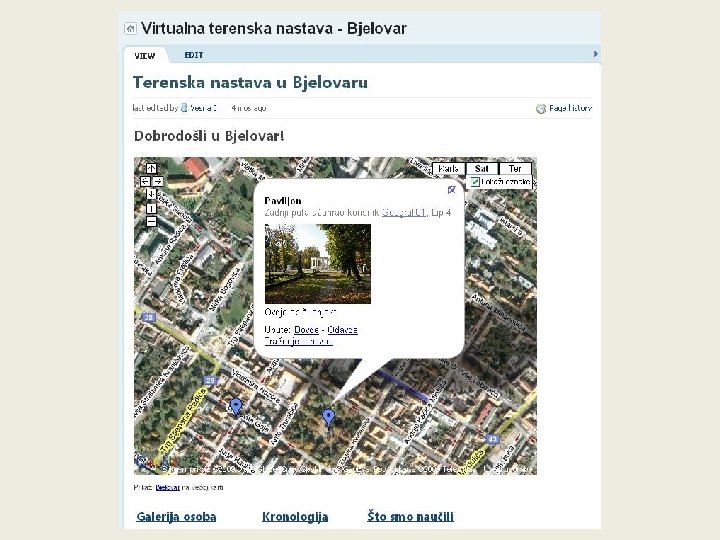Select the blue map marker under the balloon

pos(328,418)
